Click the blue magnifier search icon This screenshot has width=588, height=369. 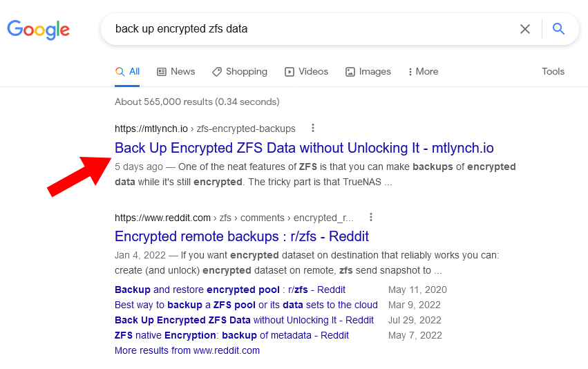[559, 29]
